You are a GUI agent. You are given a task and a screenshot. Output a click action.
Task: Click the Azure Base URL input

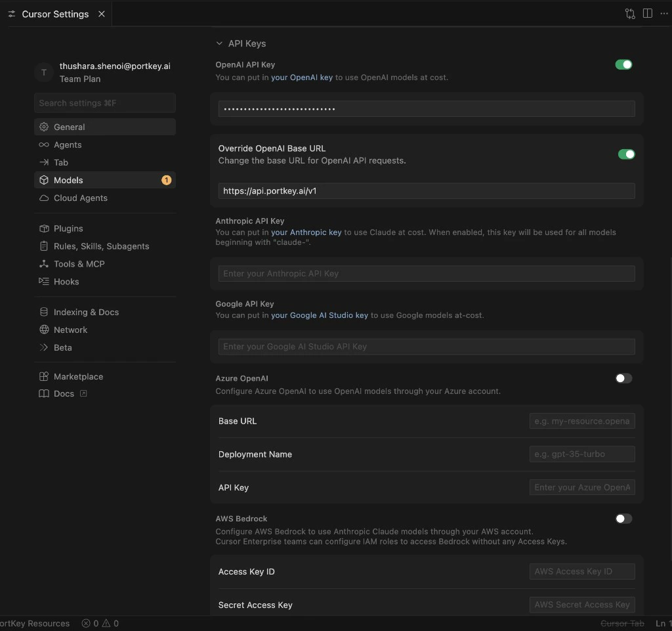[x=582, y=421]
